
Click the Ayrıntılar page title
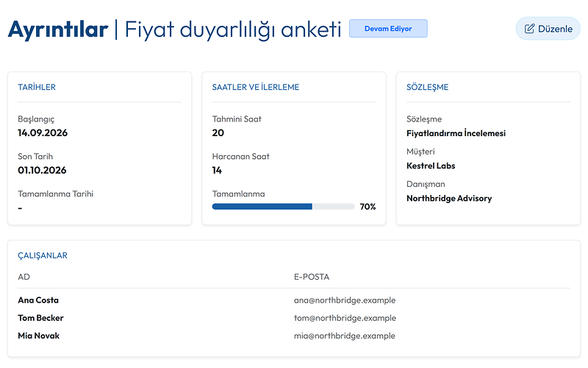pos(58,29)
